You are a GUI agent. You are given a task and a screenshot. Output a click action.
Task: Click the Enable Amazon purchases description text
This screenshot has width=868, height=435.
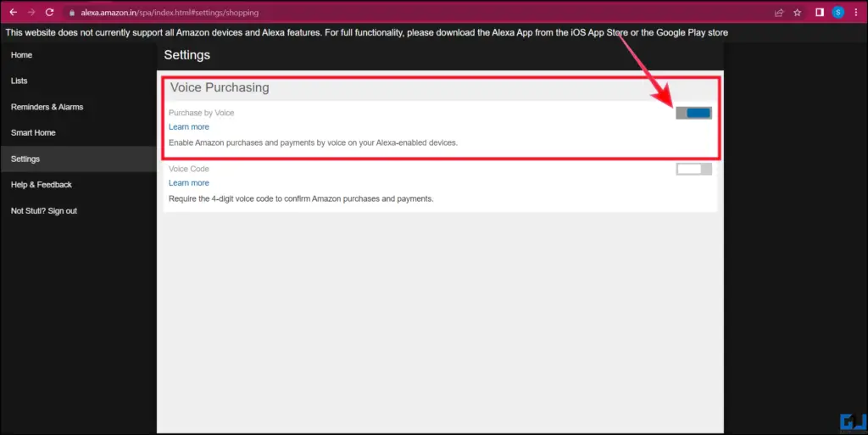pos(314,142)
